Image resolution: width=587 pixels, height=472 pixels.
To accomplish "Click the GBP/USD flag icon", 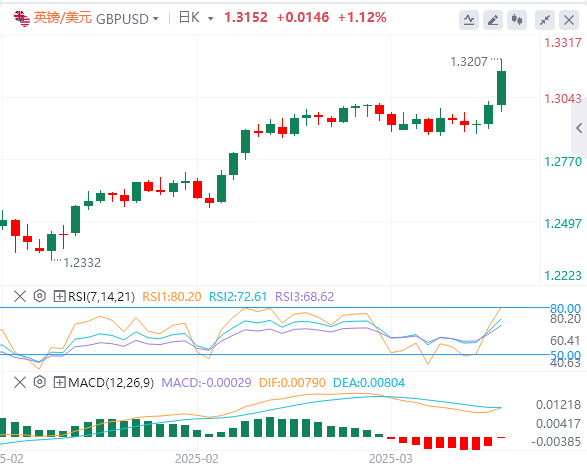I will (22, 18).
